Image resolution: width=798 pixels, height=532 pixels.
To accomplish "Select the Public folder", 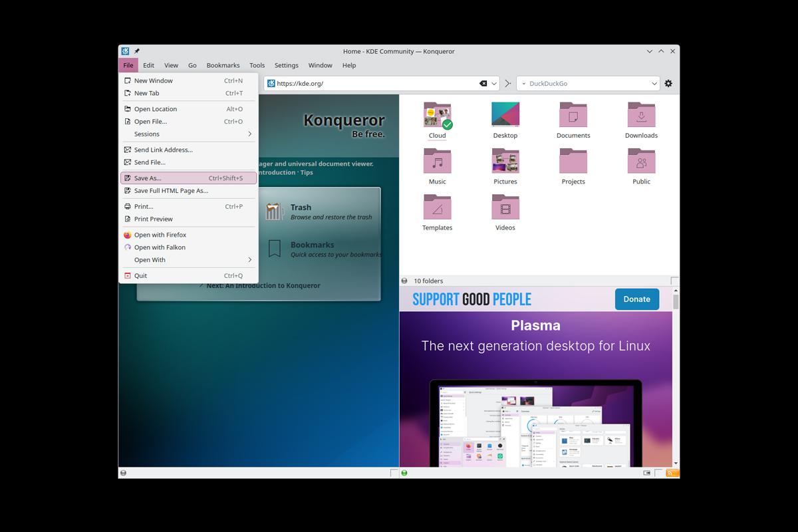I will (x=641, y=166).
